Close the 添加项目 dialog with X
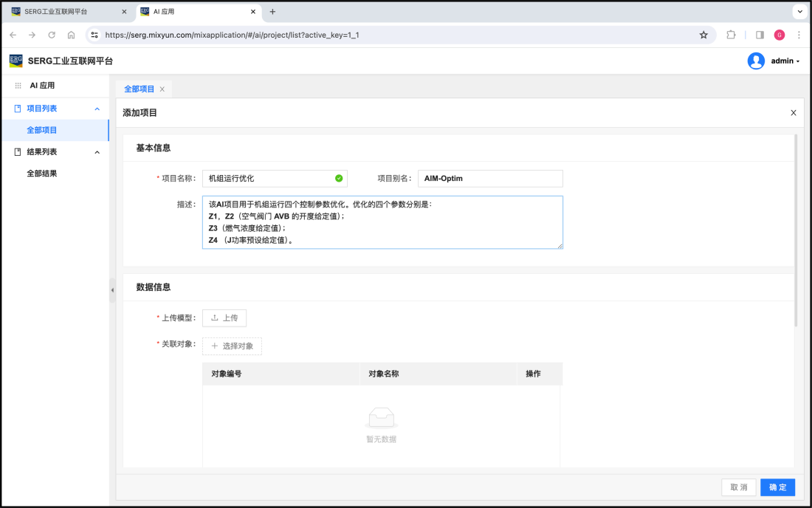Viewport: 812px width, 508px height. [x=794, y=113]
